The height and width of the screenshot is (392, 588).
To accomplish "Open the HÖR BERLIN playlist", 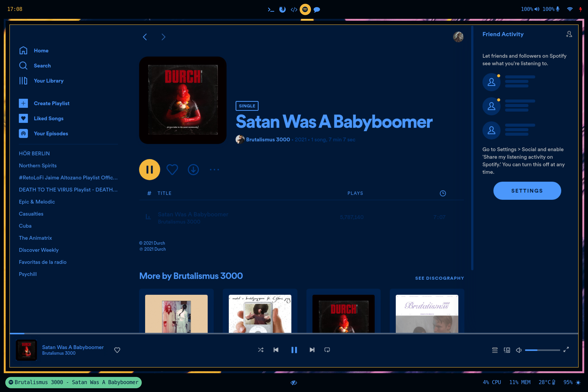I will pos(34,153).
